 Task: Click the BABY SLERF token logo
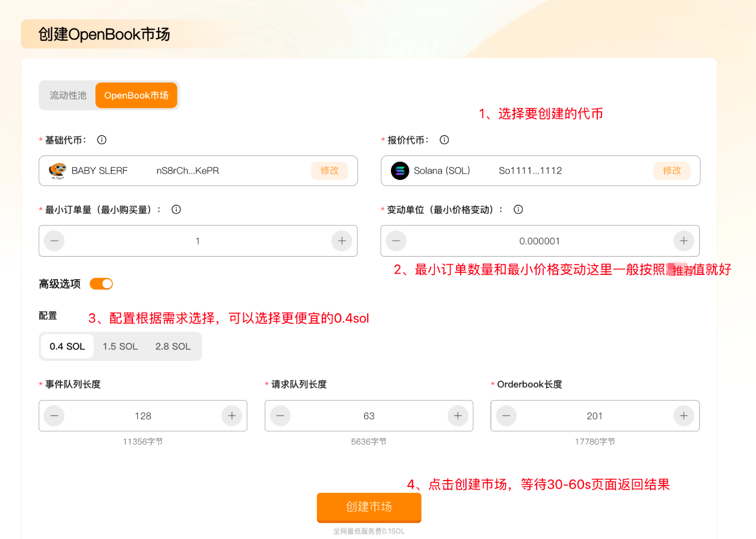click(x=57, y=171)
